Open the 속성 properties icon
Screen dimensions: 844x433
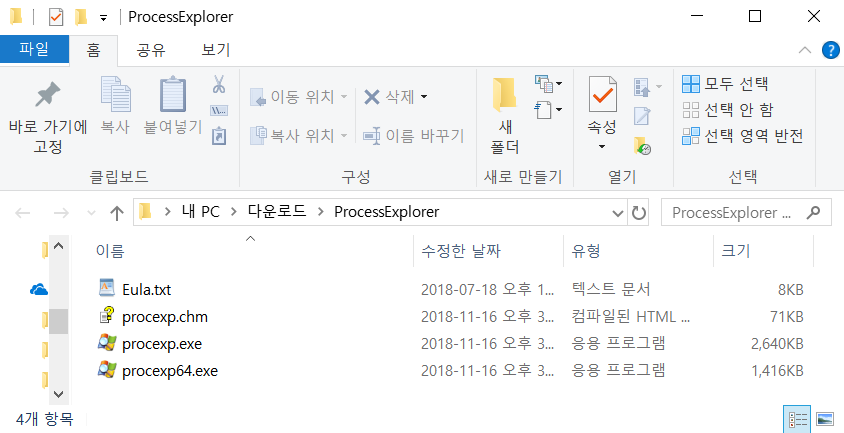(602, 95)
